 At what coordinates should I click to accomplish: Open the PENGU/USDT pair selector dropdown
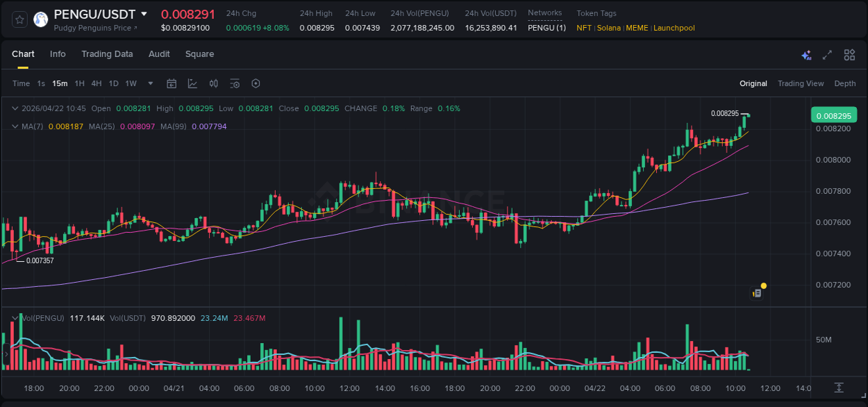pyautogui.click(x=144, y=13)
